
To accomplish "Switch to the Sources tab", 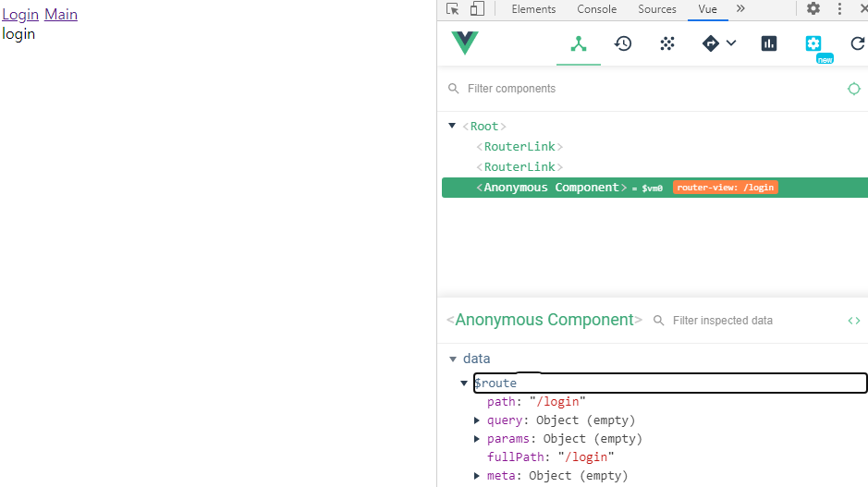I will (657, 9).
